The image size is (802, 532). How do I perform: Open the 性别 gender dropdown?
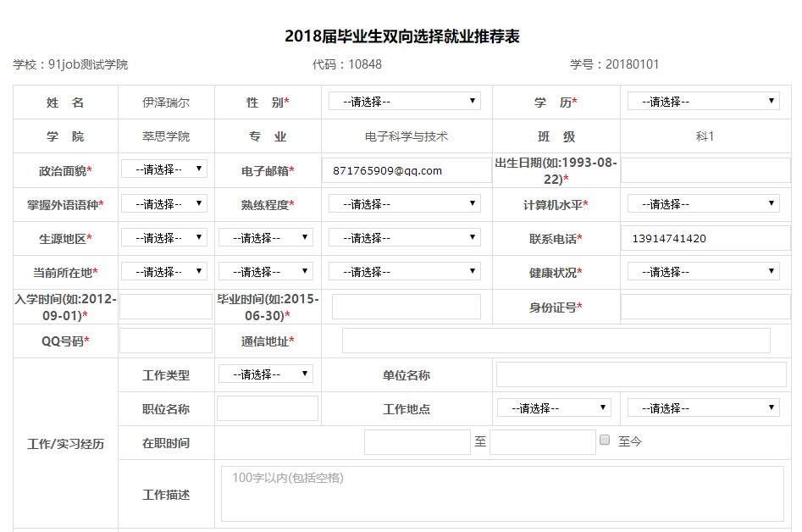pos(404,102)
